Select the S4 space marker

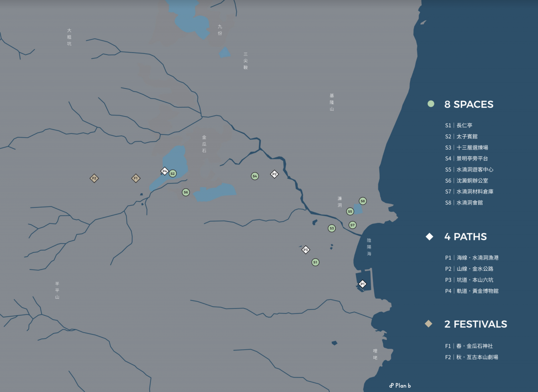pyautogui.click(x=255, y=176)
